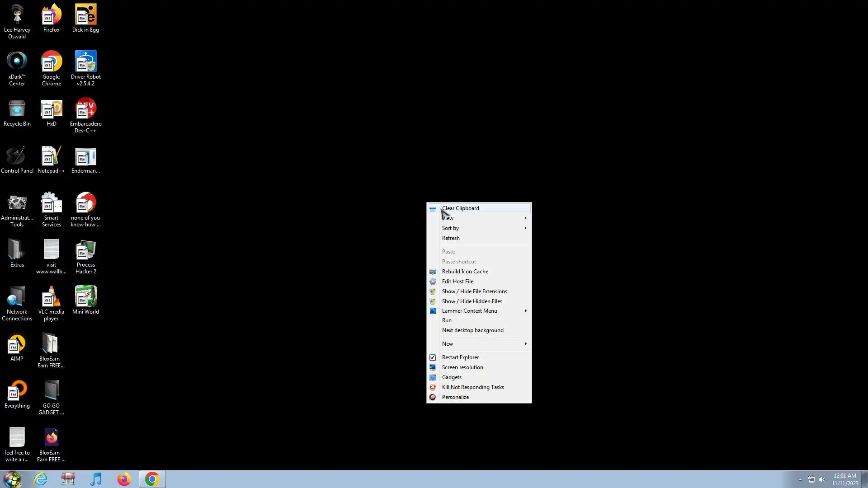Screen dimensions: 868x488
Task: Open the HxD desktop icon
Action: coord(51,110)
